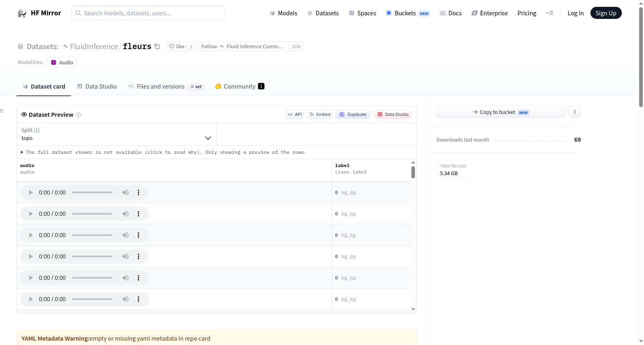Play audio in the sixth row

pyautogui.click(x=31, y=300)
